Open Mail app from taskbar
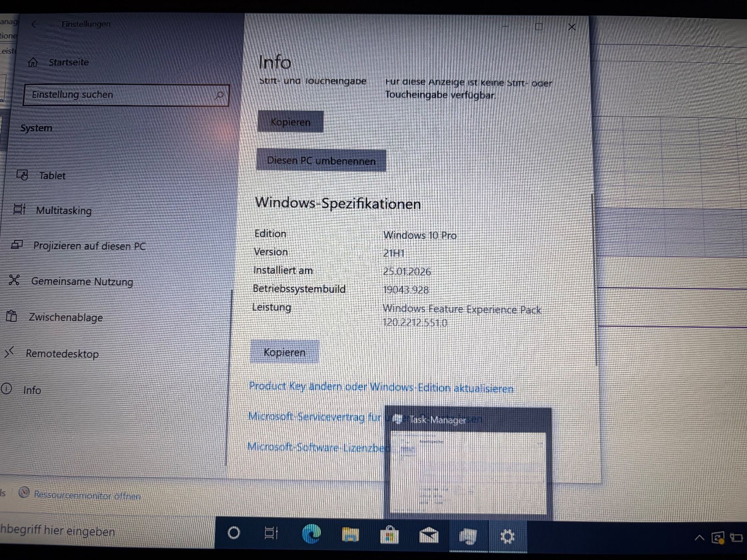The image size is (747, 560). coord(429,536)
